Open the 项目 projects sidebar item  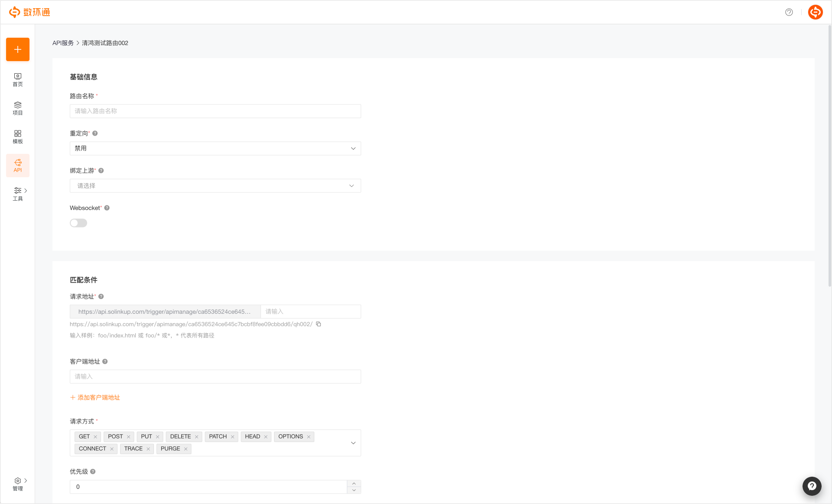(18, 108)
